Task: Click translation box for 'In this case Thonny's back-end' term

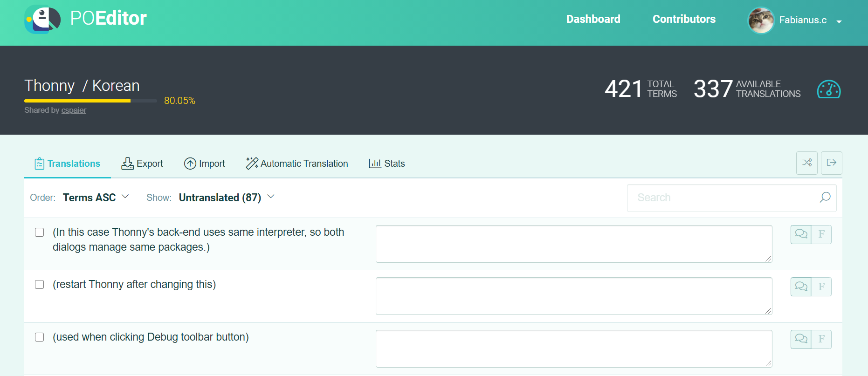Action: [x=574, y=244]
